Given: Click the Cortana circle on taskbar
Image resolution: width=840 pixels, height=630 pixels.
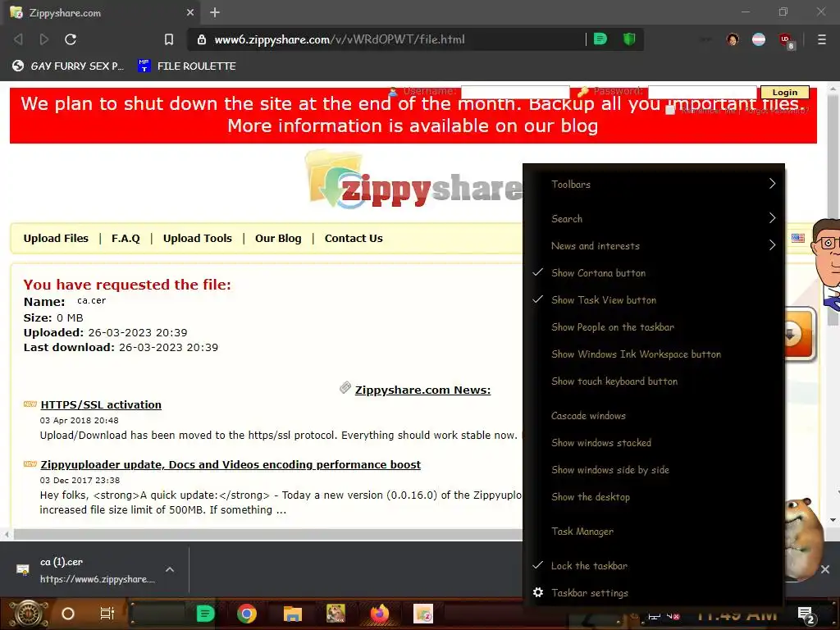Looking at the screenshot, I should tap(68, 614).
